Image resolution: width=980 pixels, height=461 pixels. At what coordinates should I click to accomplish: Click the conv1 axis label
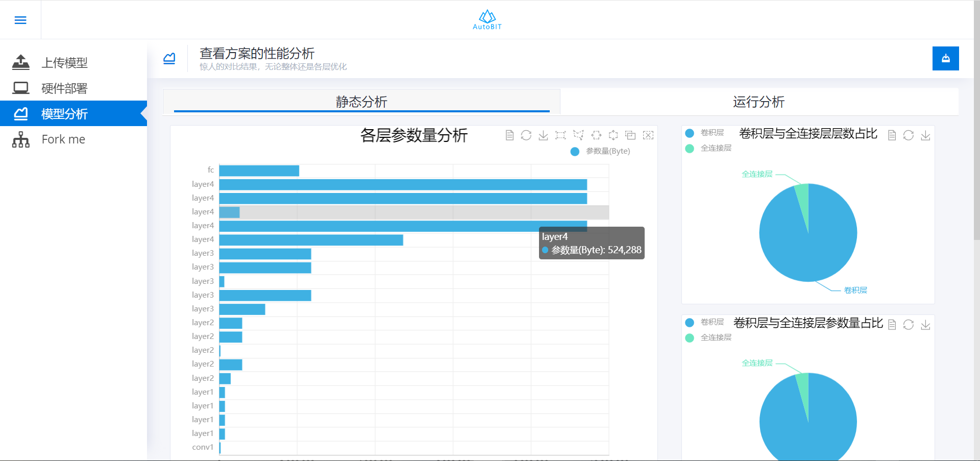point(203,447)
